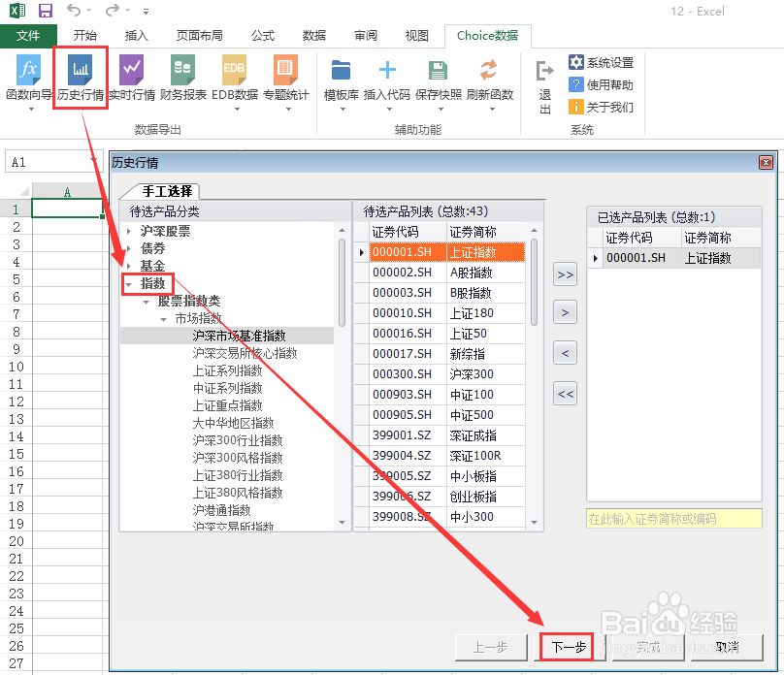
Task: Close the 历史行情 dialog
Action: click(x=766, y=162)
